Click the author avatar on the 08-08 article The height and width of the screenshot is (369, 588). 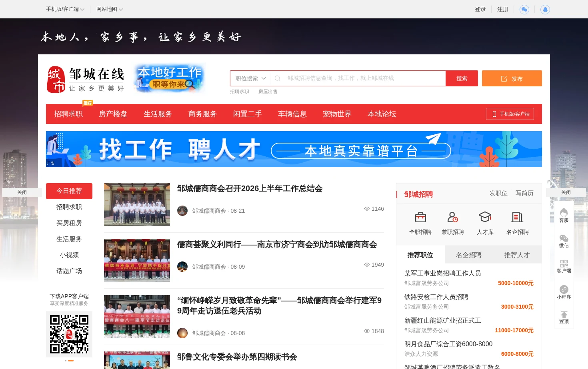[x=182, y=333]
